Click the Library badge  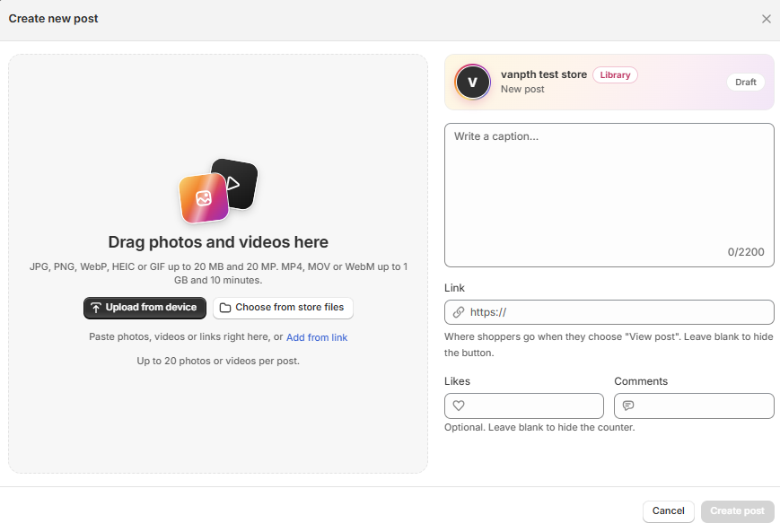[x=615, y=75]
